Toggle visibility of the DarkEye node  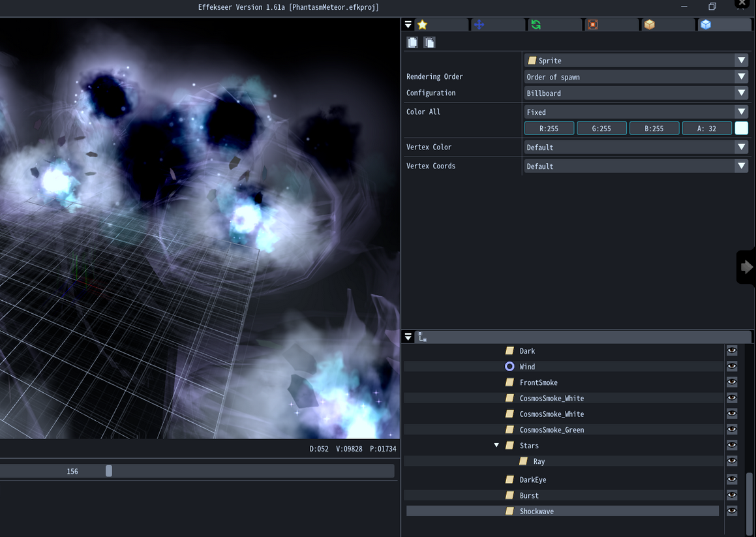732,480
